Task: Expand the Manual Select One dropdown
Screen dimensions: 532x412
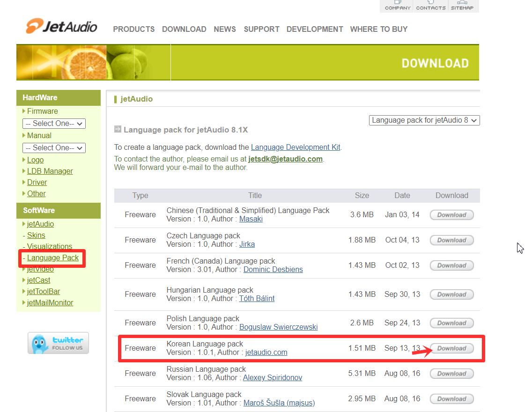Action: click(x=54, y=148)
